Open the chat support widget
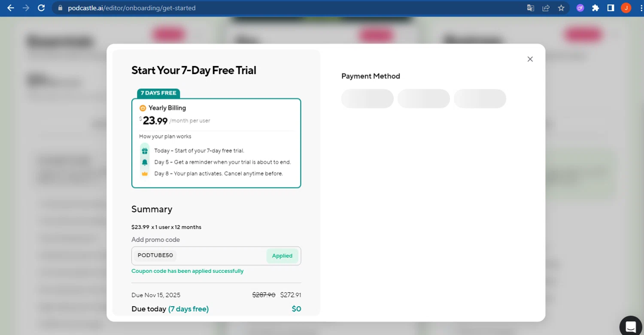Screen dimensions: 644x335 (x=630, y=326)
